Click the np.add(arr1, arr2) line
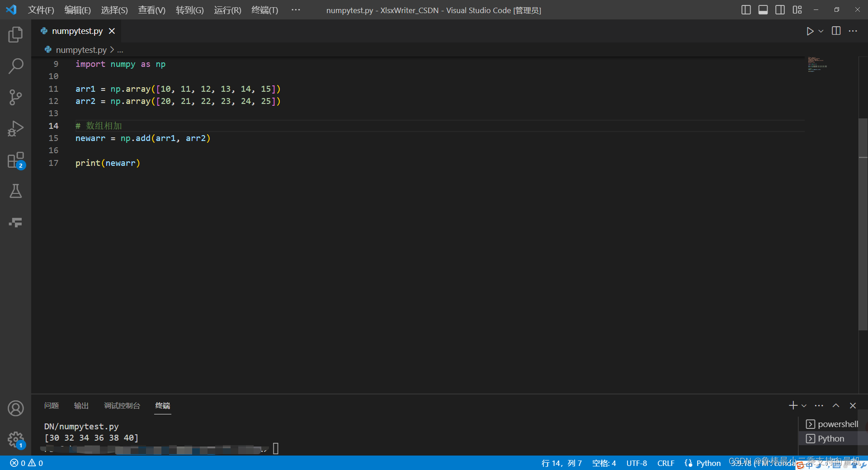 tap(143, 138)
